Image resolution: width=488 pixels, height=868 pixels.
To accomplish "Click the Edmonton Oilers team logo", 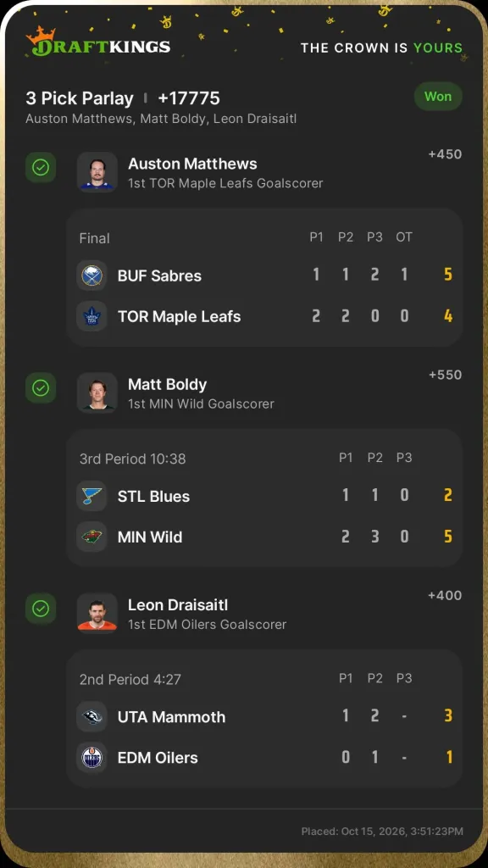I will [91, 758].
